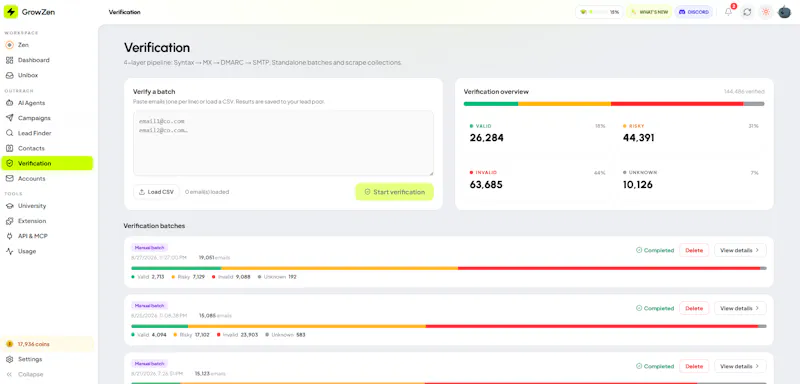
Task: Toggle light theme sun icon
Action: point(765,12)
